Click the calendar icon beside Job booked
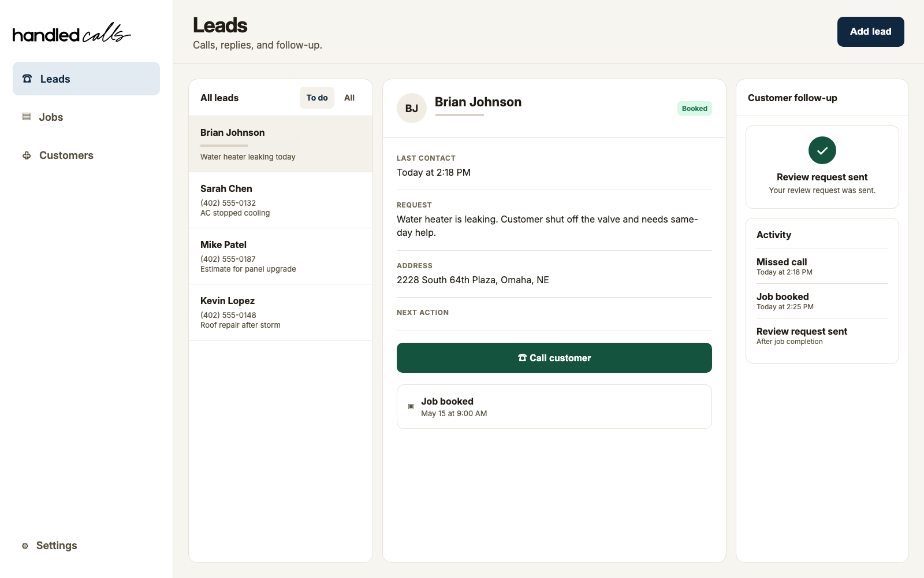This screenshot has height=578, width=924. click(x=411, y=407)
